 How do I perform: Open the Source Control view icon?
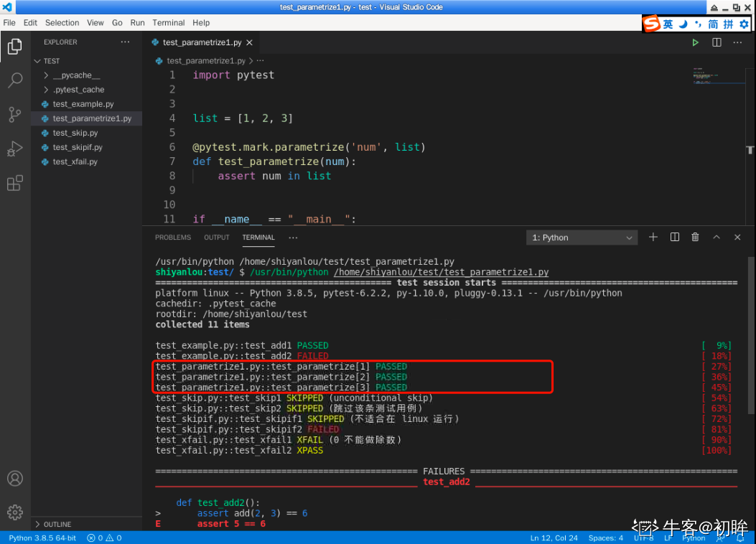[15, 115]
